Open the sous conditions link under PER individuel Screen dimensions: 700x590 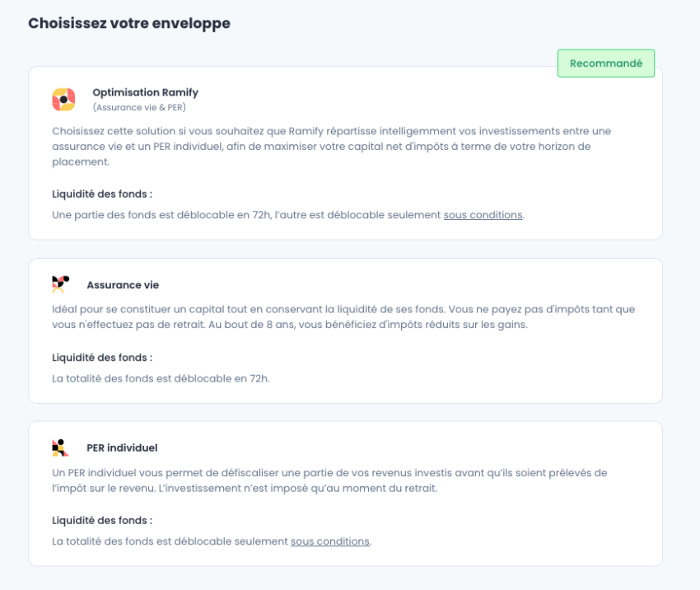(x=329, y=541)
